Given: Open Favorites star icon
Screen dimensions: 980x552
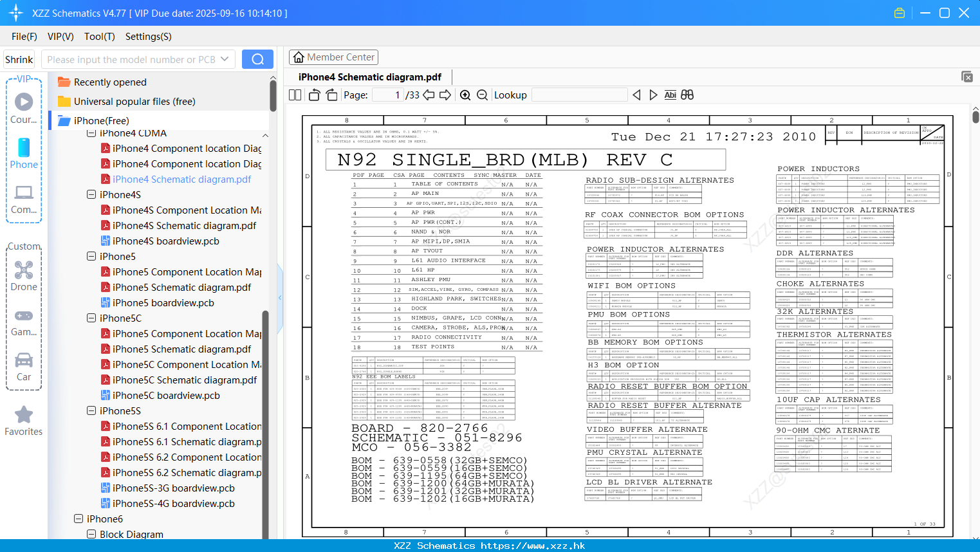Looking at the screenshot, I should (24, 414).
